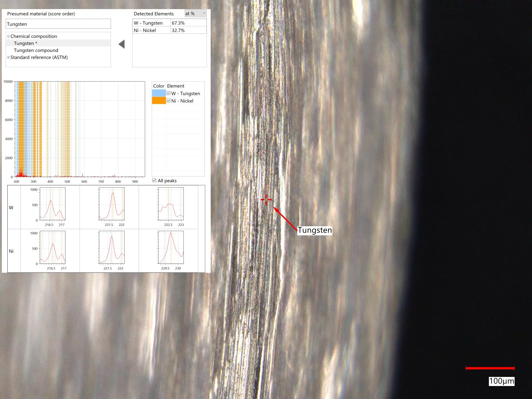
Task: Expand the Standard reference (ASTM) node
Action: point(8,57)
